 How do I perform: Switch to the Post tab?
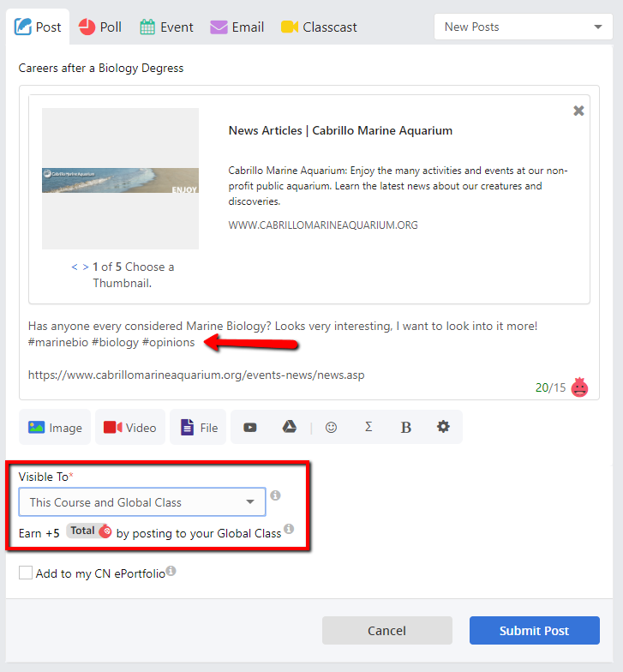tap(38, 27)
